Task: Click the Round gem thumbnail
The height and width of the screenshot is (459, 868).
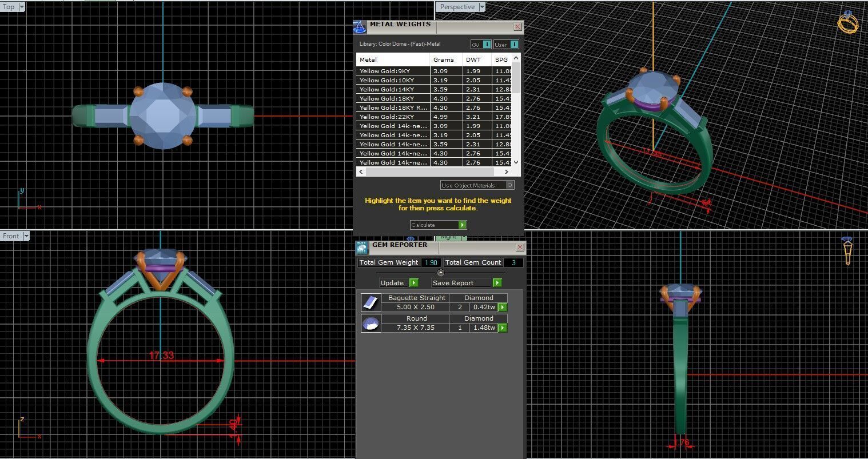Action: click(x=371, y=323)
